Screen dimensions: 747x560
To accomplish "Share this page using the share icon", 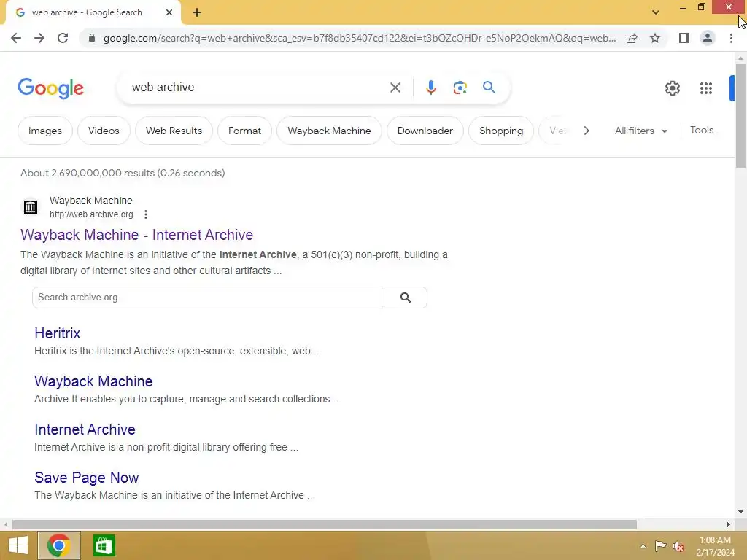I will point(632,38).
